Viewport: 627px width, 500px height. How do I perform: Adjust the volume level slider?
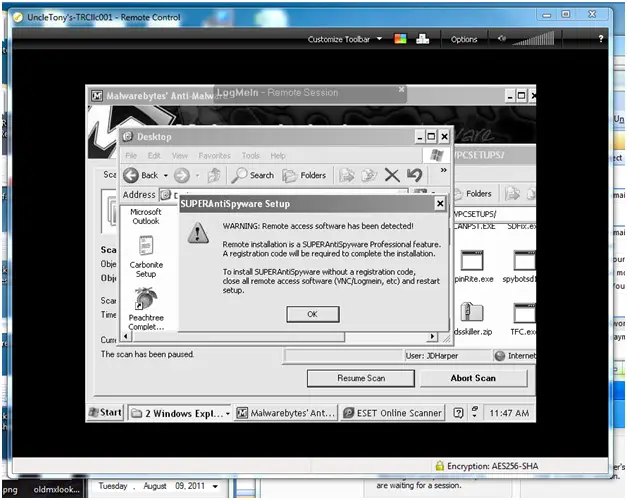pos(533,38)
